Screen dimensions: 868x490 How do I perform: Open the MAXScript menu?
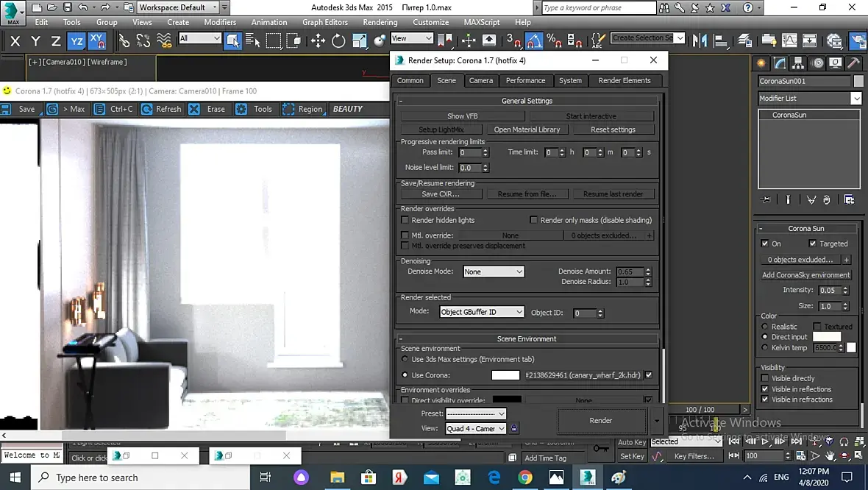pos(482,22)
